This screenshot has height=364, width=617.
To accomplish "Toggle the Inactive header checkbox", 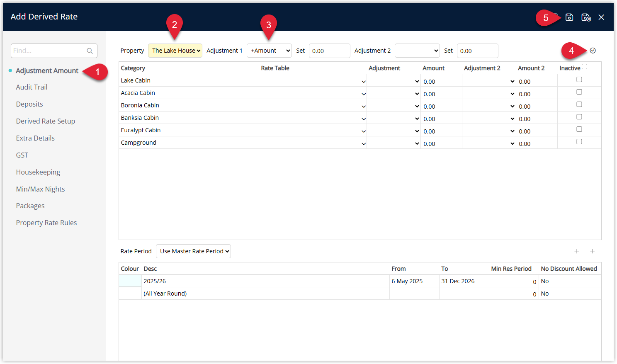I will pos(585,67).
